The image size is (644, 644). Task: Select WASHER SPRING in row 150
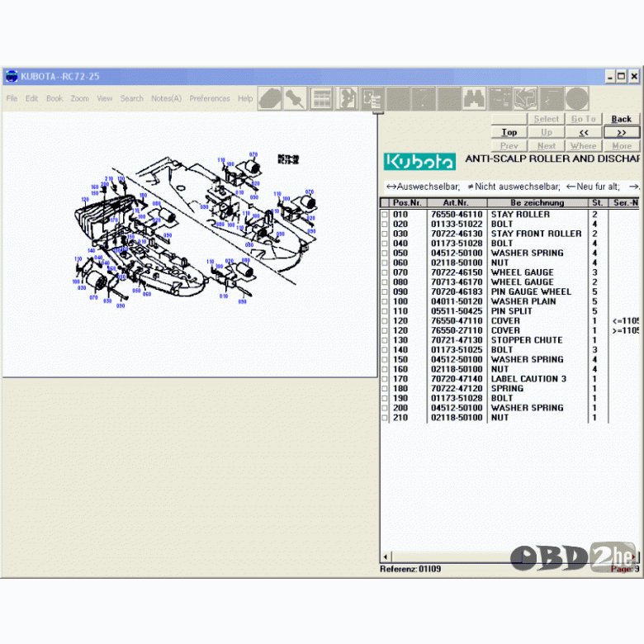coord(528,360)
